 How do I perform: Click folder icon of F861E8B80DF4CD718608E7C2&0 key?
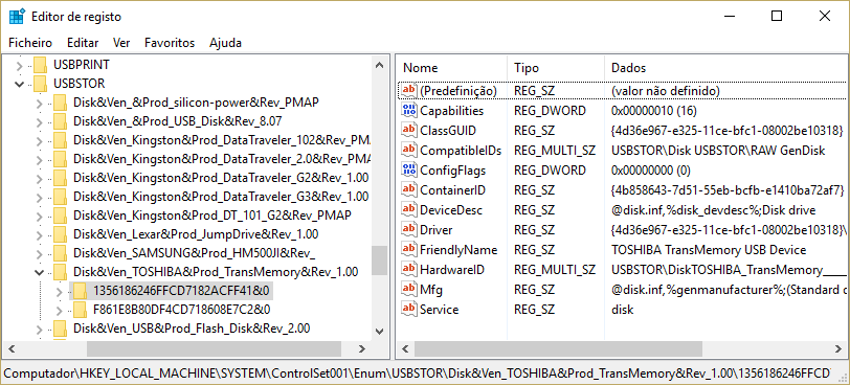click(x=80, y=310)
